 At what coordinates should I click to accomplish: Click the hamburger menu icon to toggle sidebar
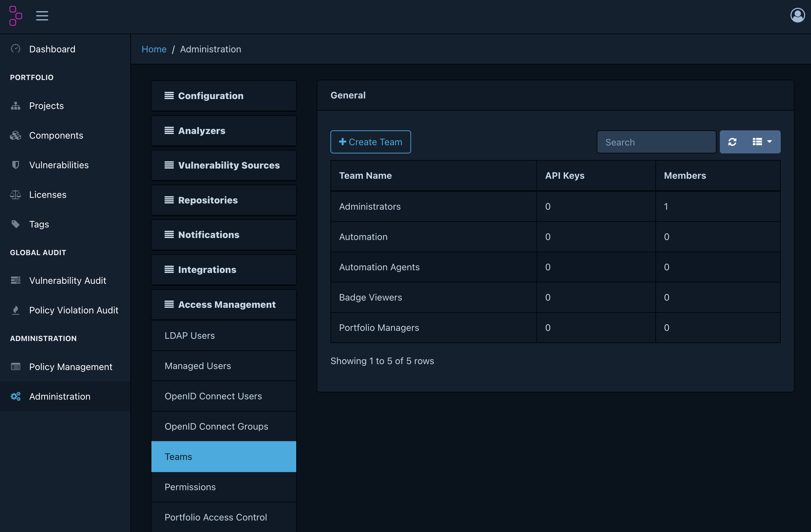coord(42,16)
